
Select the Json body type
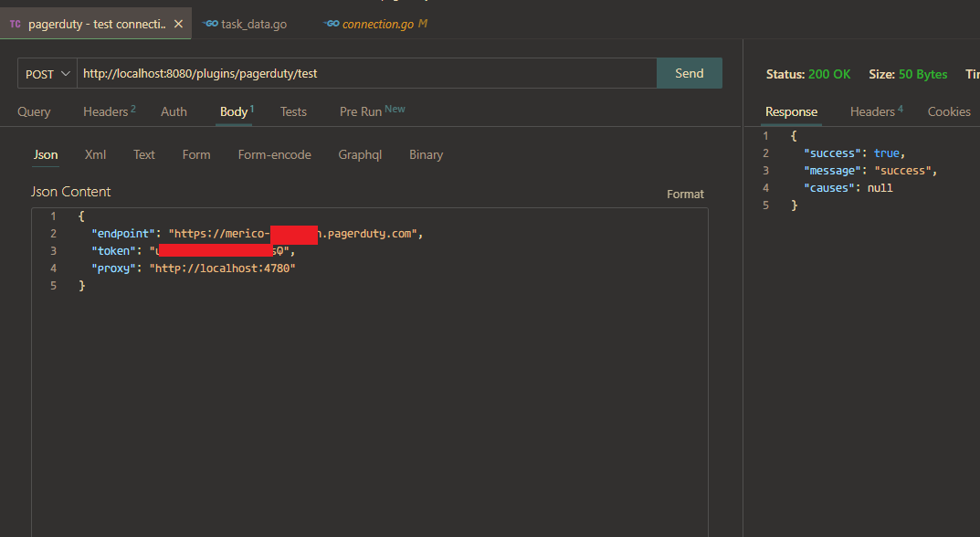[x=46, y=154]
